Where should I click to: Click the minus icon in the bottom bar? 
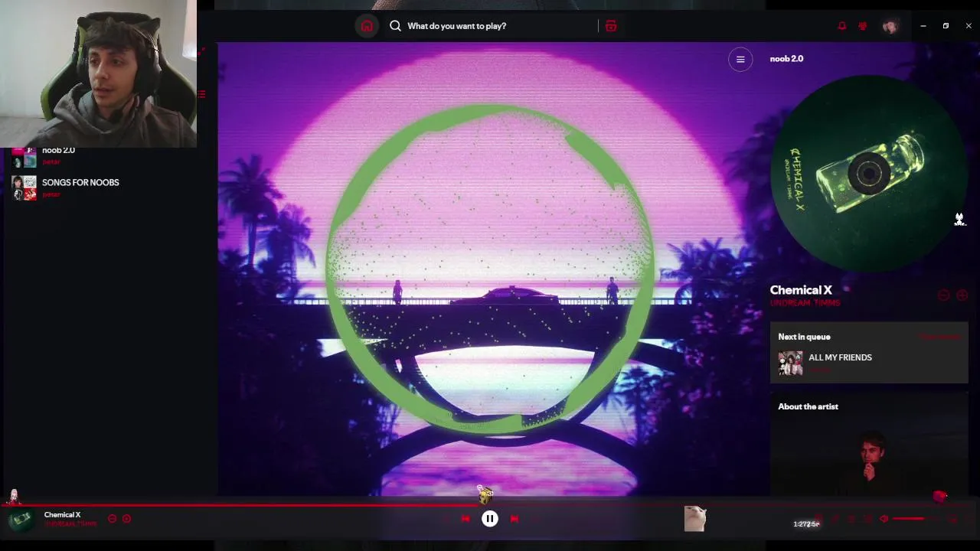112,519
